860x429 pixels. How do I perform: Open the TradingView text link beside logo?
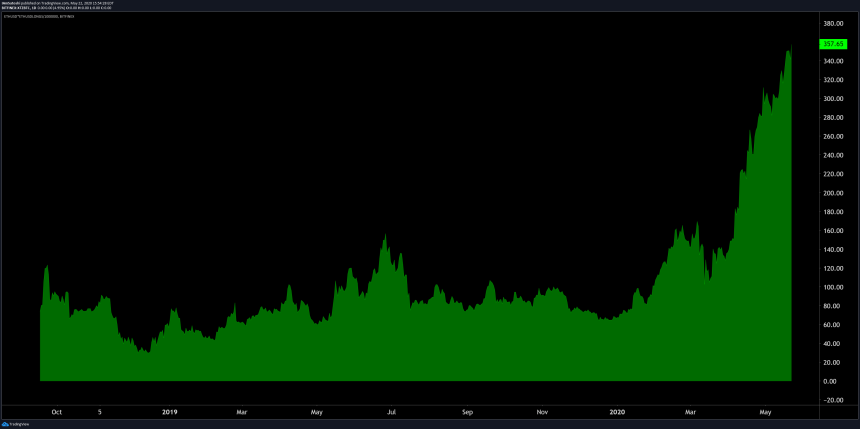(x=18, y=423)
